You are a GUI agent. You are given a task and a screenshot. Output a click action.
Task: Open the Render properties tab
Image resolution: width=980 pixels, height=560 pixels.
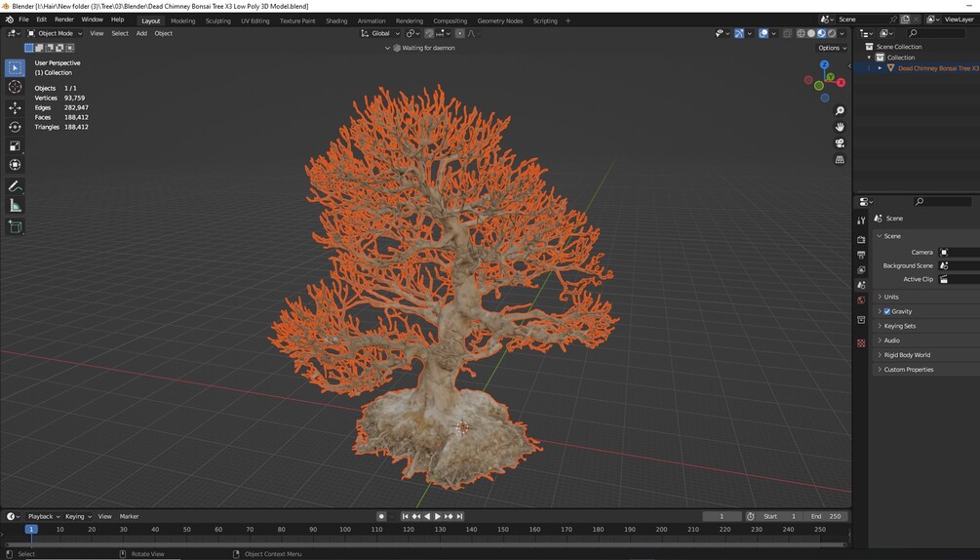(x=861, y=239)
